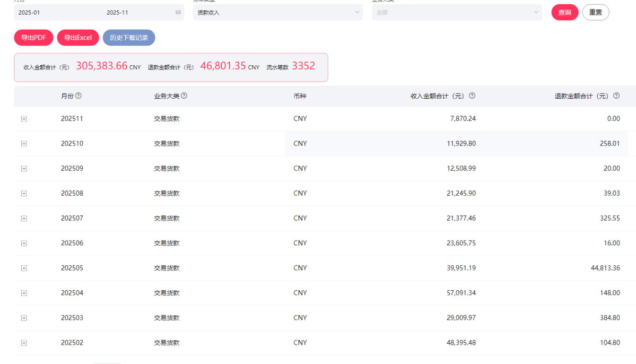Viewport: 636px width, 364px height.
Task: Expand the 202502 row details
Action: (24, 343)
